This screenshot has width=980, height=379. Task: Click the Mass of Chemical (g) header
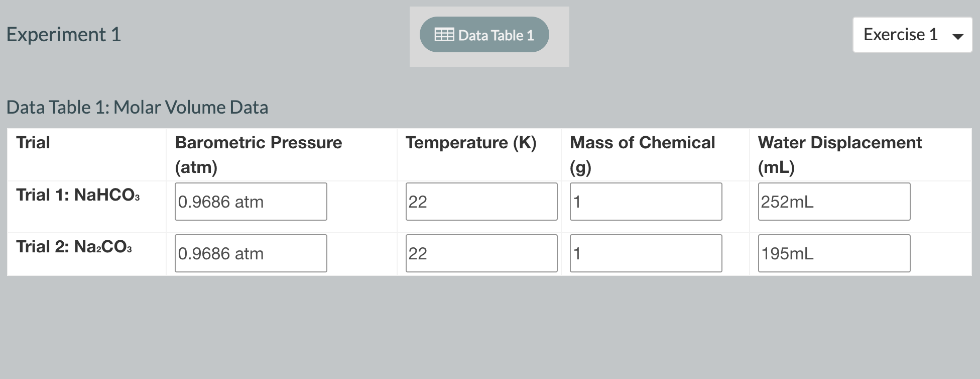(642, 154)
